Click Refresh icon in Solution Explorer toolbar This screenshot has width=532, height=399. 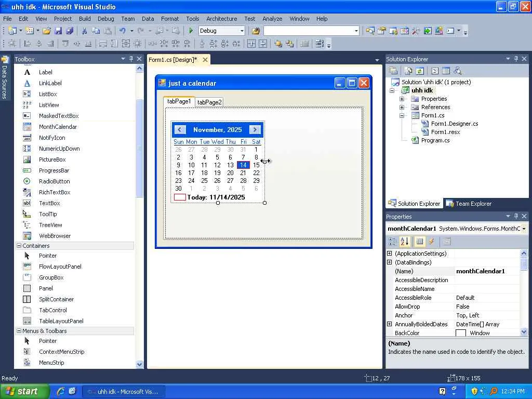pyautogui.click(x=420, y=71)
